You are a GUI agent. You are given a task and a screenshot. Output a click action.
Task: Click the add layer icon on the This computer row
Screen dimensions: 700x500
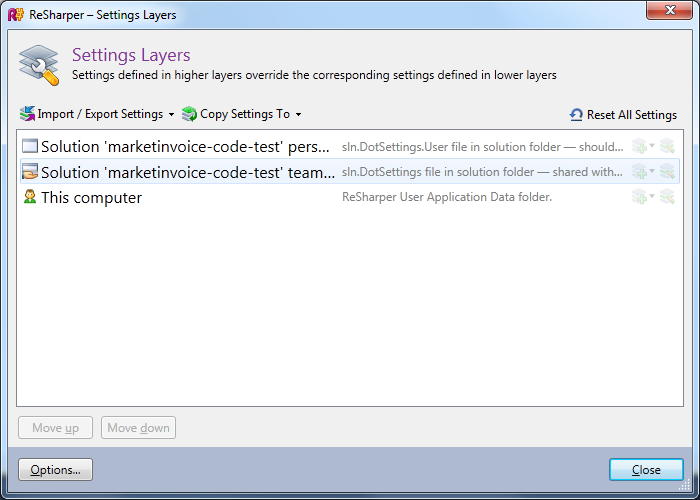(x=638, y=198)
